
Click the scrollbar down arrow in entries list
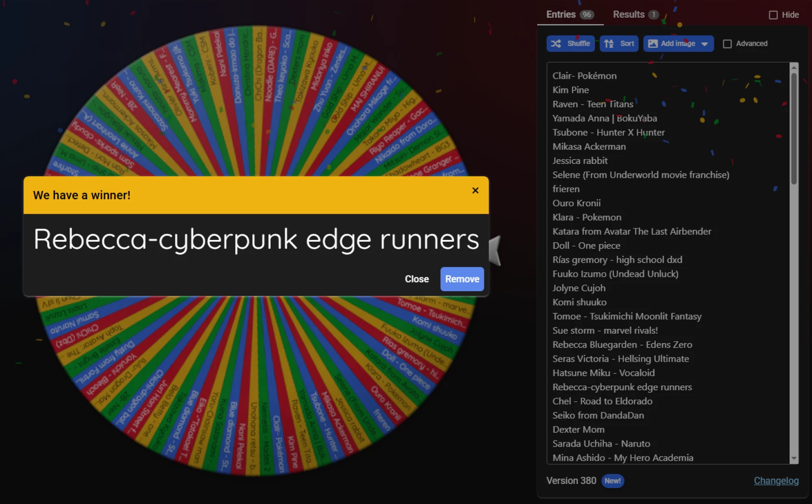tap(794, 459)
